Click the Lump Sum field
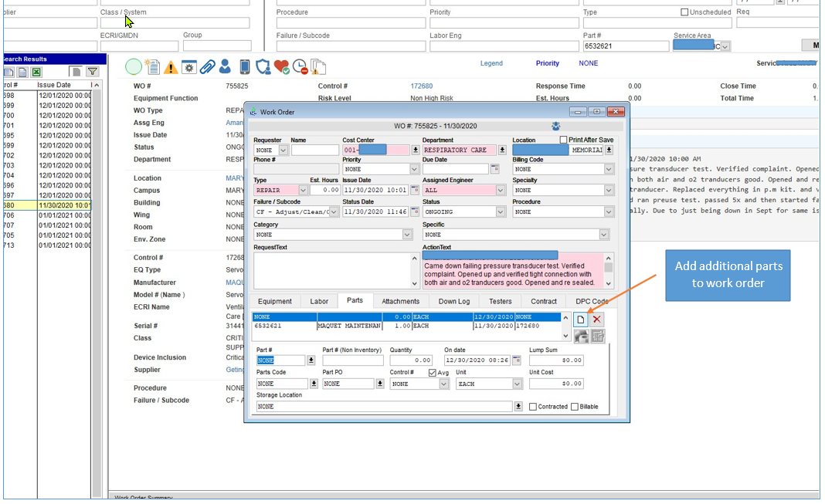Screen dimensions: 825x504 (556, 360)
